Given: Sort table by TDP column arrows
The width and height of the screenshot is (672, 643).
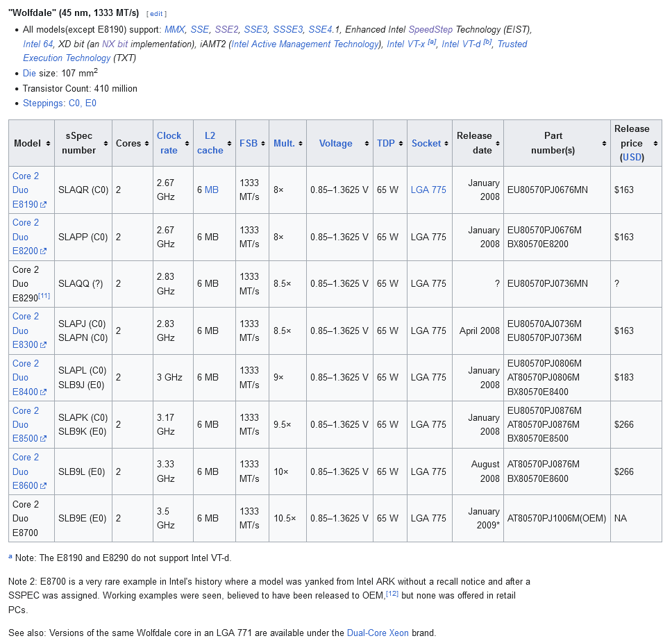Looking at the screenshot, I should (401, 144).
